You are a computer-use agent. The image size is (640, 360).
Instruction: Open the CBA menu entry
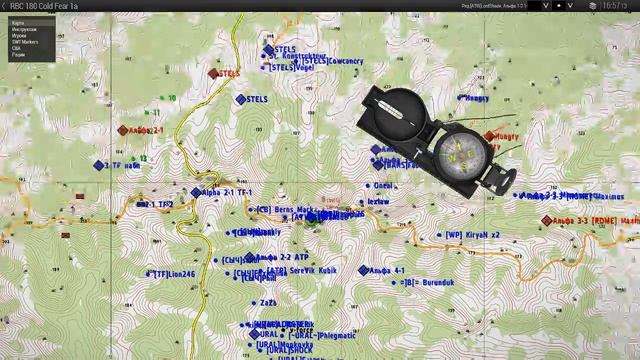pos(31,48)
